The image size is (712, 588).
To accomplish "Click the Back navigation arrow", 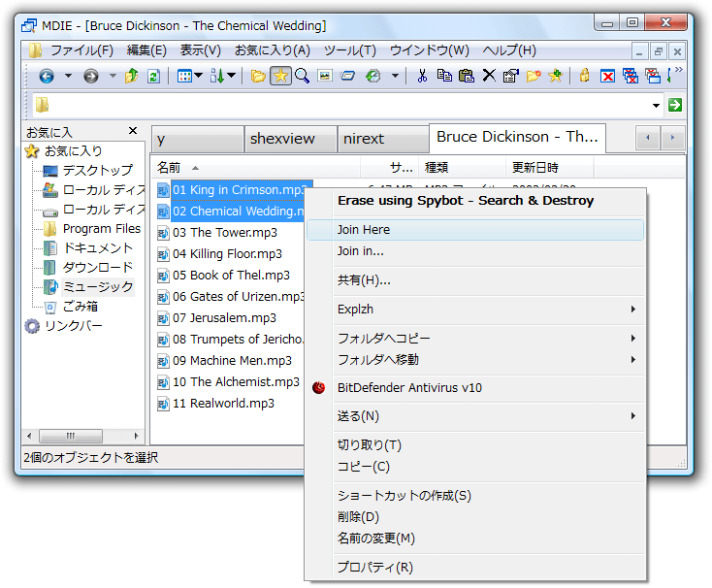I will pyautogui.click(x=47, y=76).
